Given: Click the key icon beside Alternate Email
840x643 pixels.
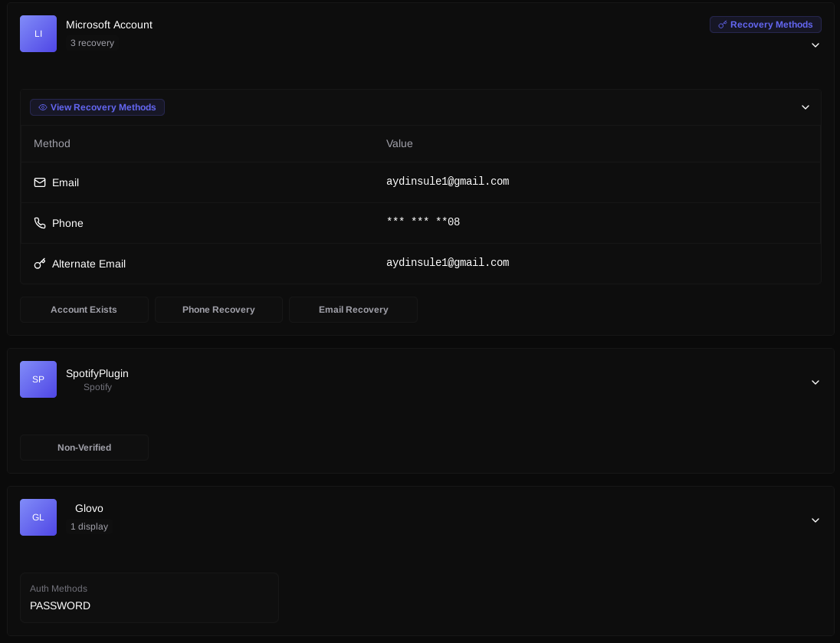Looking at the screenshot, I should pyautogui.click(x=40, y=264).
